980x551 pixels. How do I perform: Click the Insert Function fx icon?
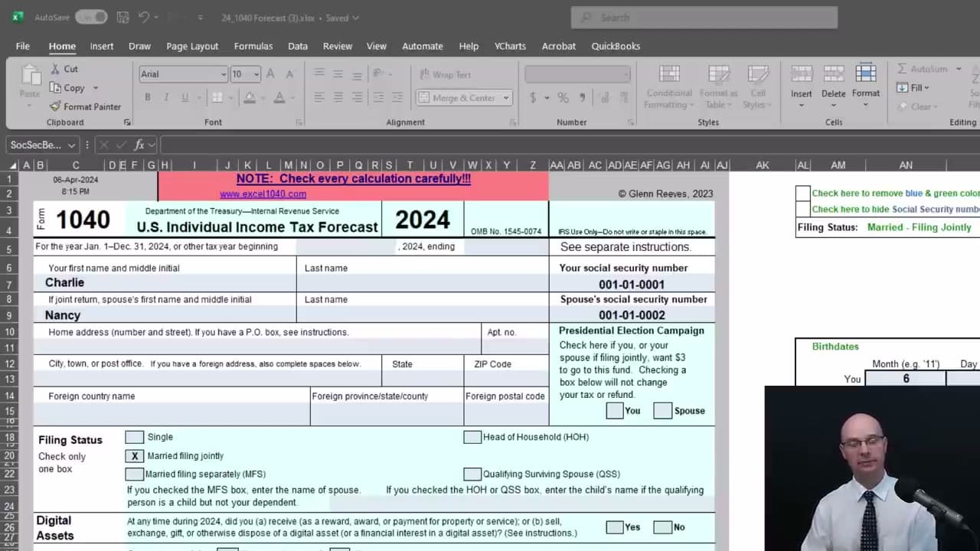click(139, 145)
